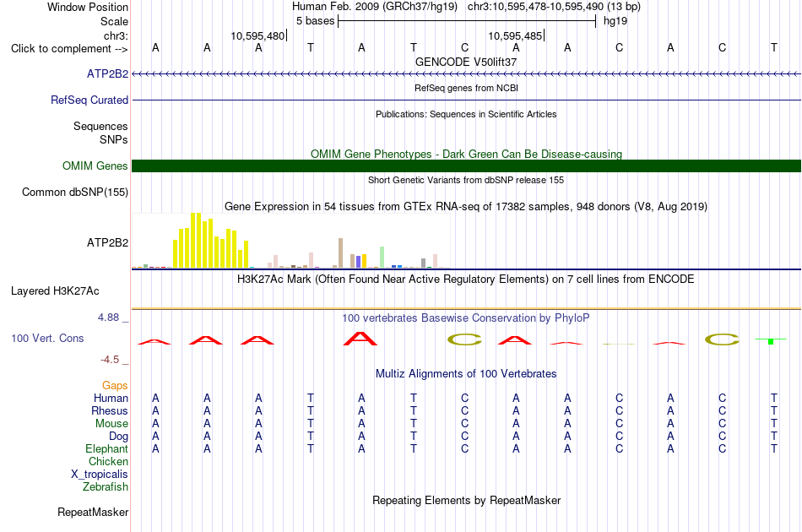Click the chr3: base position label
Screen dimensions: 802x532
pos(116,35)
